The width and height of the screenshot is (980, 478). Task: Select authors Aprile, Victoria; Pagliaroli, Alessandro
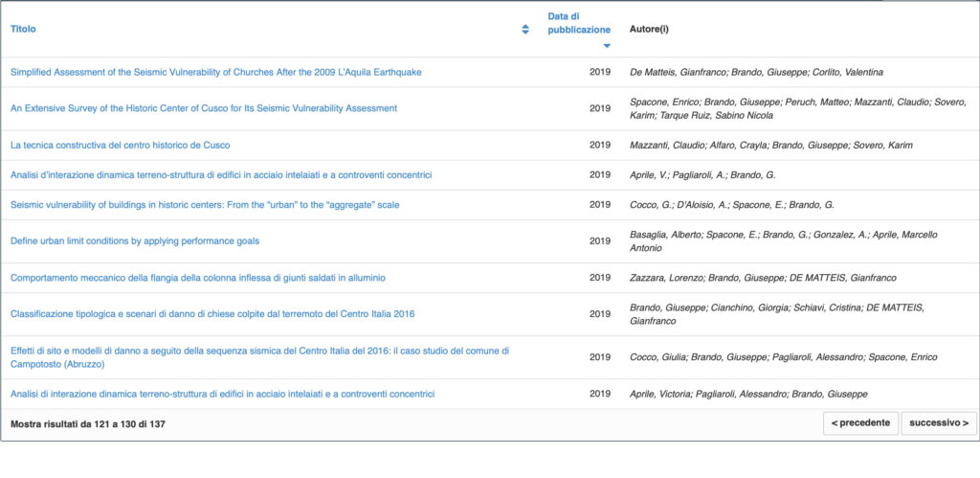coord(748,394)
